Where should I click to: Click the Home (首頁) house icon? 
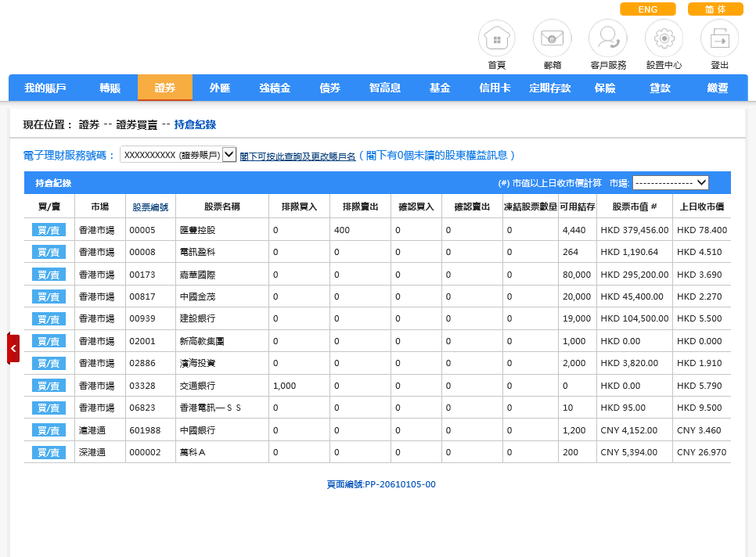point(497,38)
